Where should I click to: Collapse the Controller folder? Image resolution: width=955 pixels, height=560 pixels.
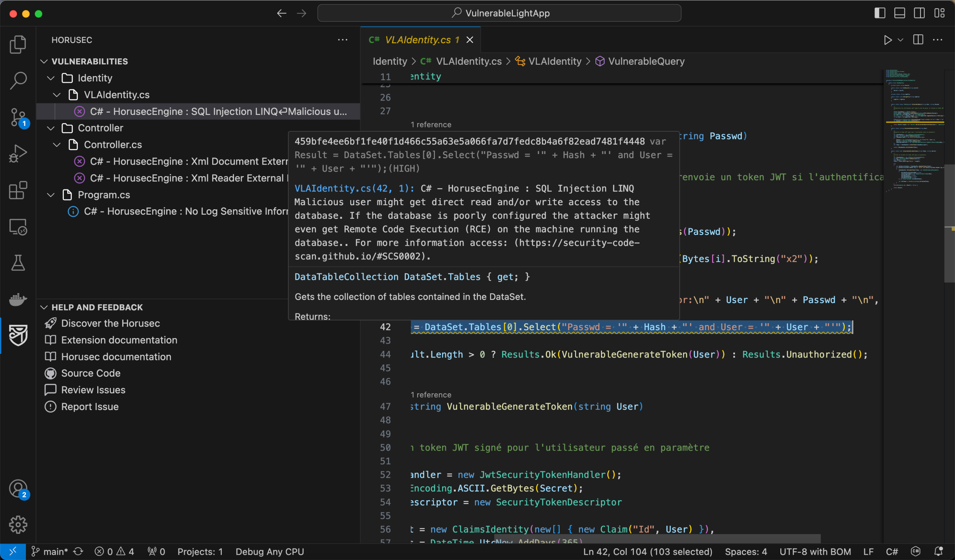[51, 128]
